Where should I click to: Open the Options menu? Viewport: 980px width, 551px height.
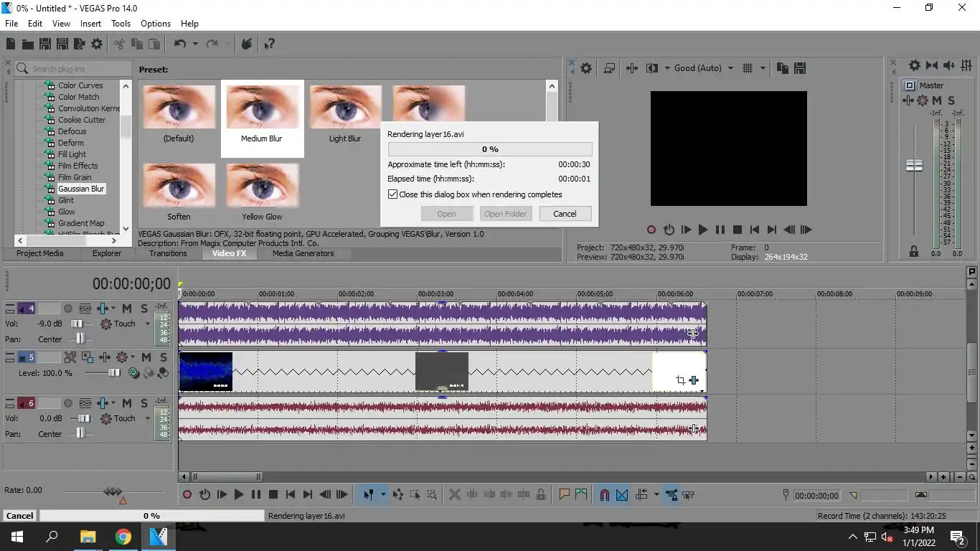[x=156, y=24]
